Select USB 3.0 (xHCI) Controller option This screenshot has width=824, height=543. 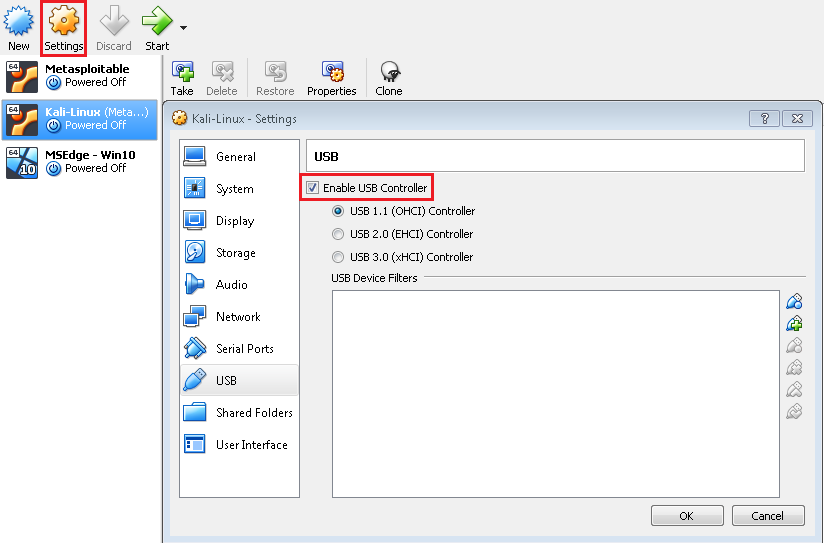(x=338, y=257)
